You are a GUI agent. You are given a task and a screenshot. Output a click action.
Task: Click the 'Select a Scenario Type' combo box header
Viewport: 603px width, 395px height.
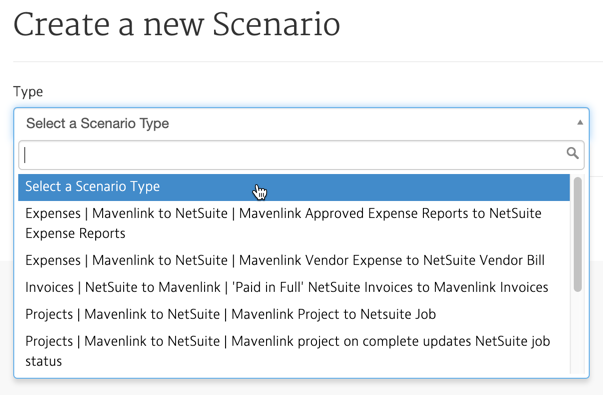click(302, 123)
